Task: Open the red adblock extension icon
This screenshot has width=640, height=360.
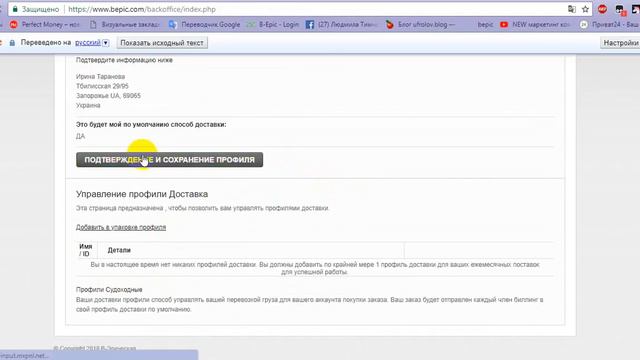Action: click(x=602, y=9)
